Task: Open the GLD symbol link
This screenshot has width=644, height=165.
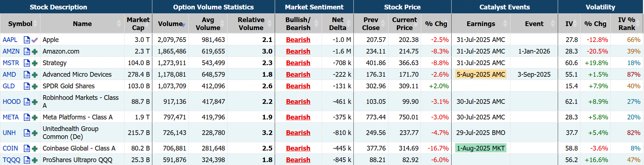Action: click(x=9, y=86)
